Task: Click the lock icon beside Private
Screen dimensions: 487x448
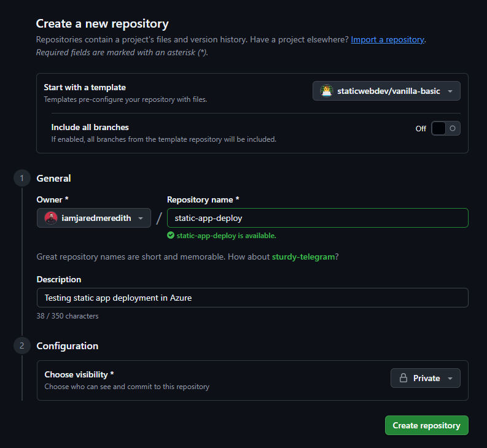Action: pyautogui.click(x=403, y=378)
